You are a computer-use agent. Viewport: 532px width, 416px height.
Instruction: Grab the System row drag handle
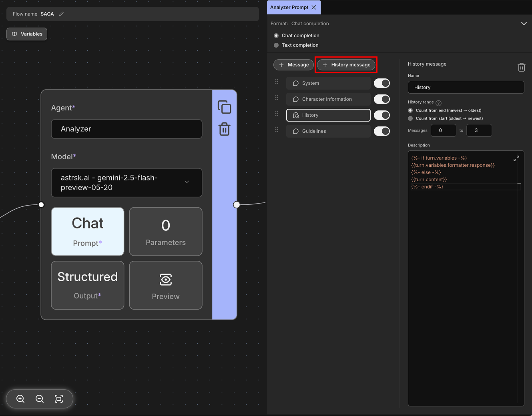pyautogui.click(x=277, y=82)
